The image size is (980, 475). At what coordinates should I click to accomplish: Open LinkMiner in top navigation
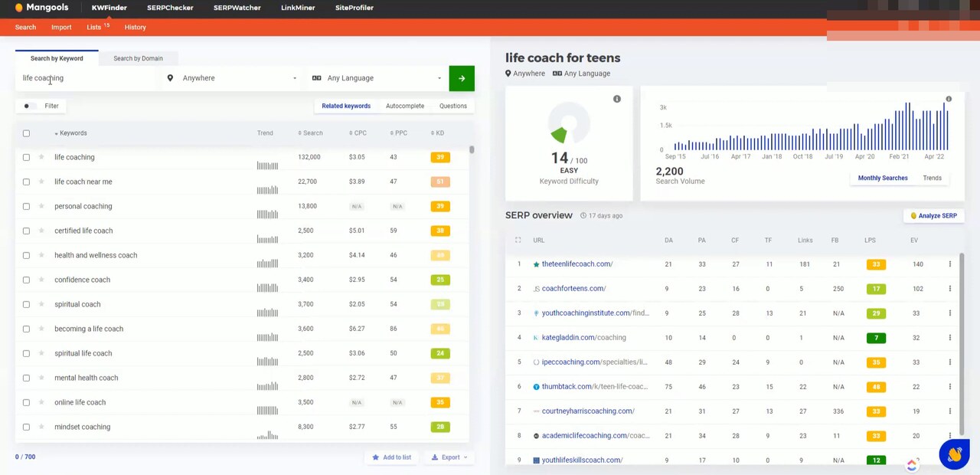298,8
